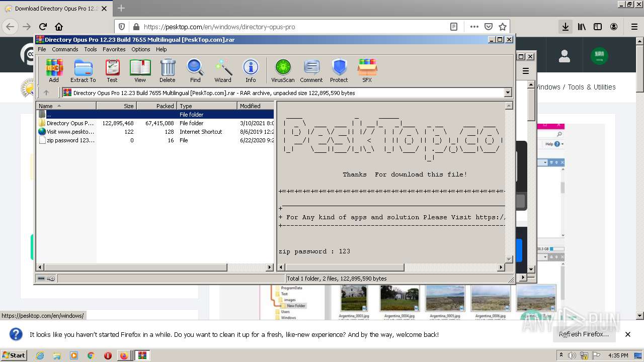Click the taskbar clock 4:35 PM
The width and height of the screenshot is (644, 362).
pos(618,355)
